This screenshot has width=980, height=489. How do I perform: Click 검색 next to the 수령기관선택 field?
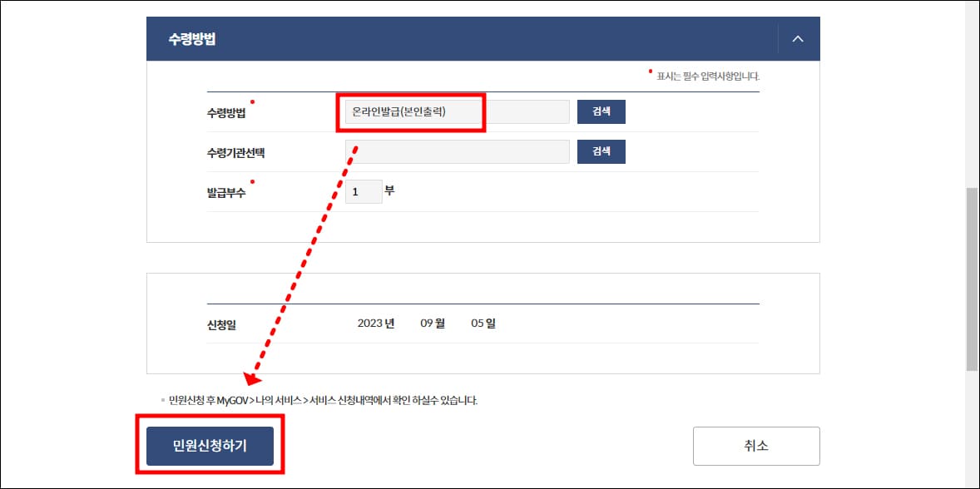601,151
